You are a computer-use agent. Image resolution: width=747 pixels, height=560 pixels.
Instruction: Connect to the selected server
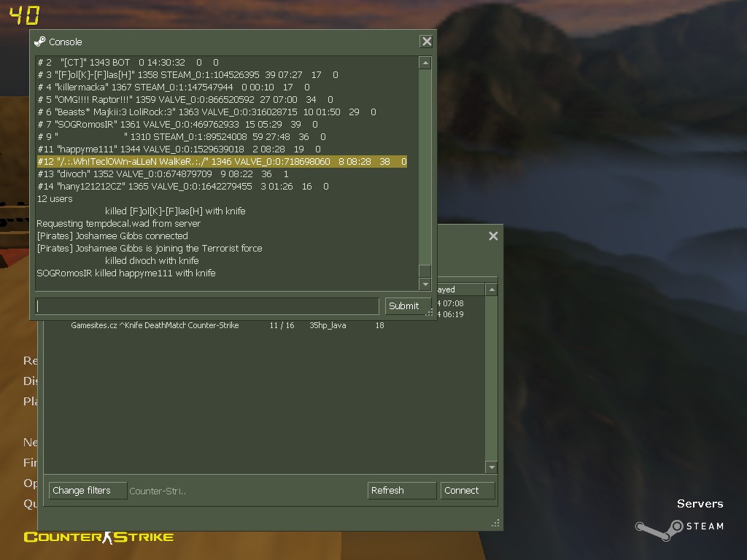(468, 491)
